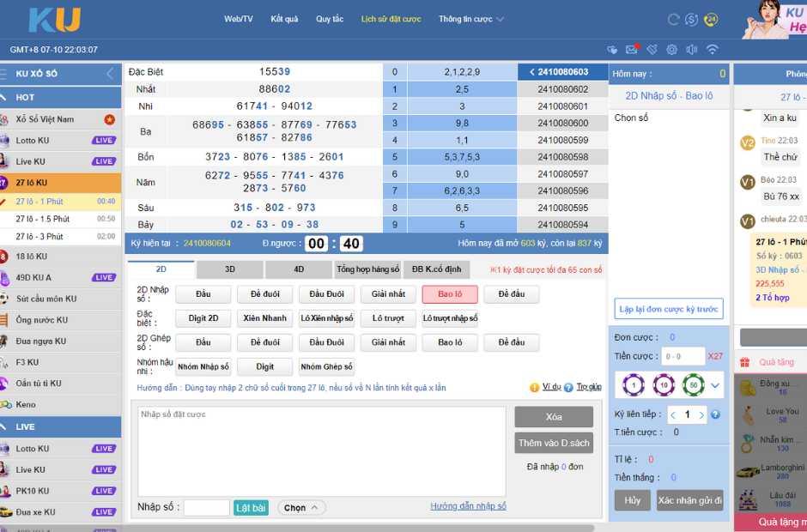Collapse the LIVE section in sidebar
Screen dimensions: 807x532
[x=3, y=426]
